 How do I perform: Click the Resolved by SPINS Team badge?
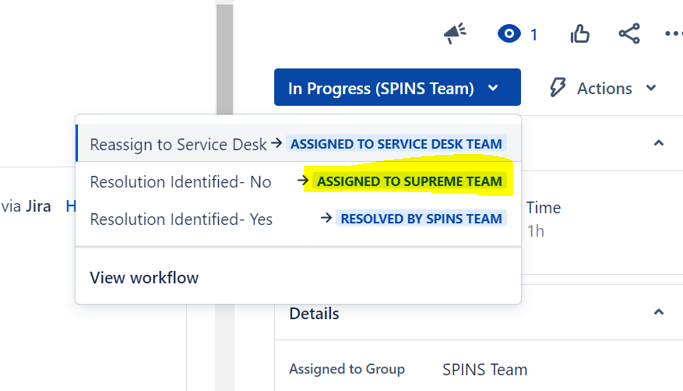(421, 219)
